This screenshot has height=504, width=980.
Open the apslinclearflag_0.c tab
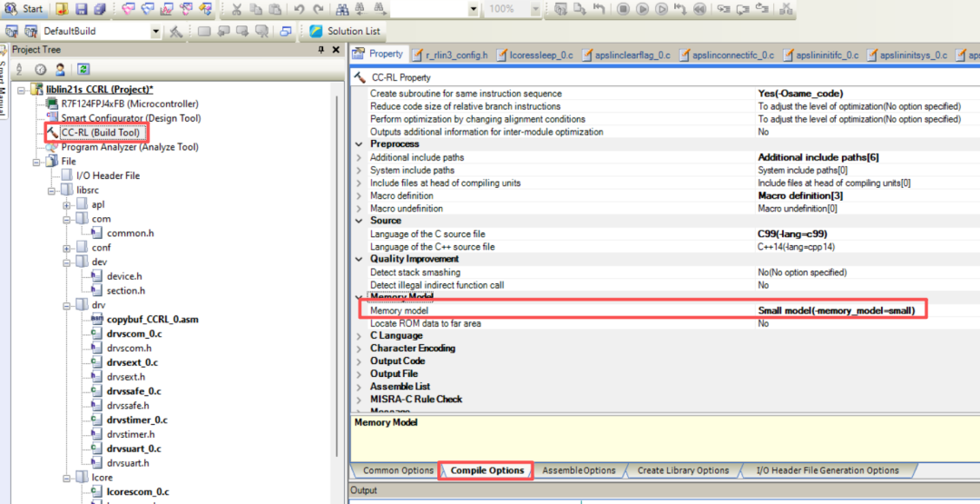626,55
